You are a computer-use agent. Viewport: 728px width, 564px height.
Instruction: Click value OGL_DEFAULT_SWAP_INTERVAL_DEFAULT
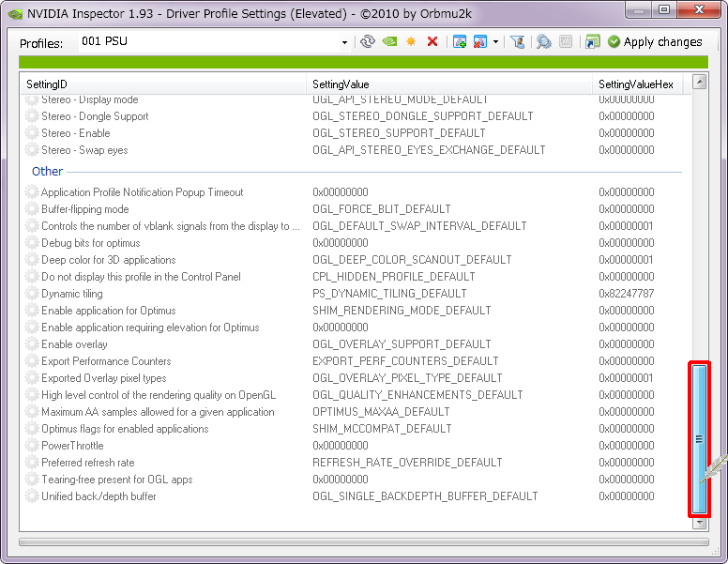[419, 226]
